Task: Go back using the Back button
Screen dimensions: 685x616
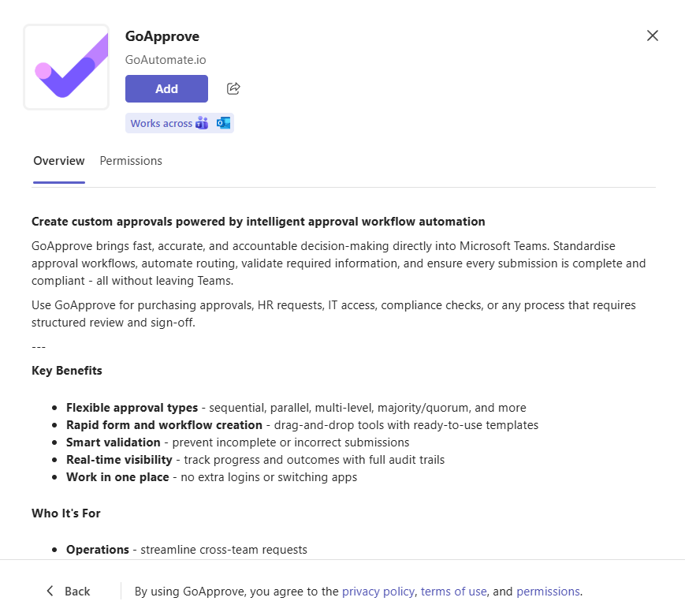Action: point(68,591)
